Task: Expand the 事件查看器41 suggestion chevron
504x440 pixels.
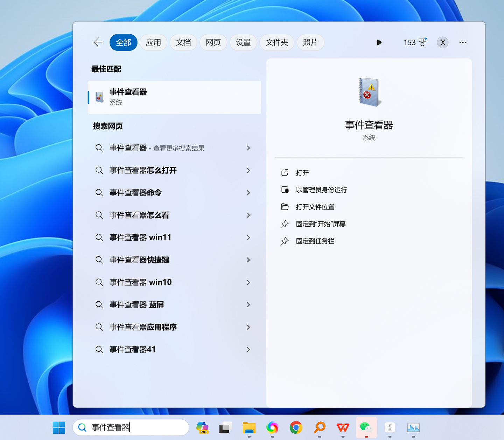Action: 248,350
